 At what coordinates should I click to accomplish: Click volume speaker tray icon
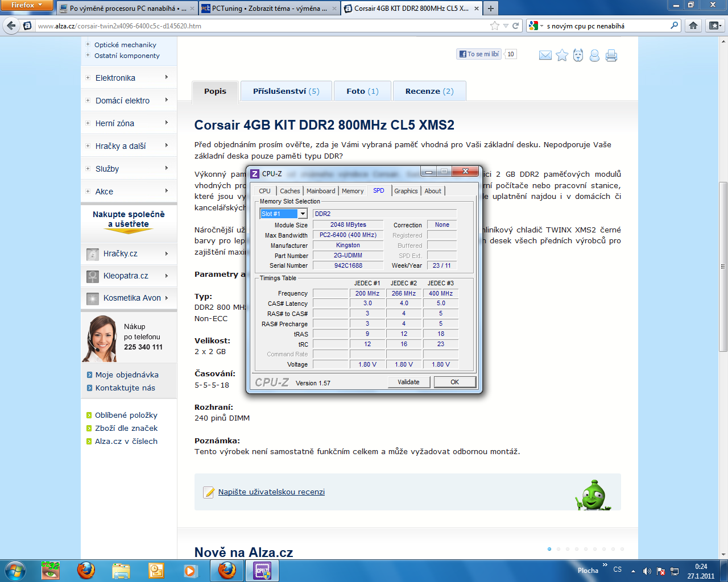coord(647,571)
